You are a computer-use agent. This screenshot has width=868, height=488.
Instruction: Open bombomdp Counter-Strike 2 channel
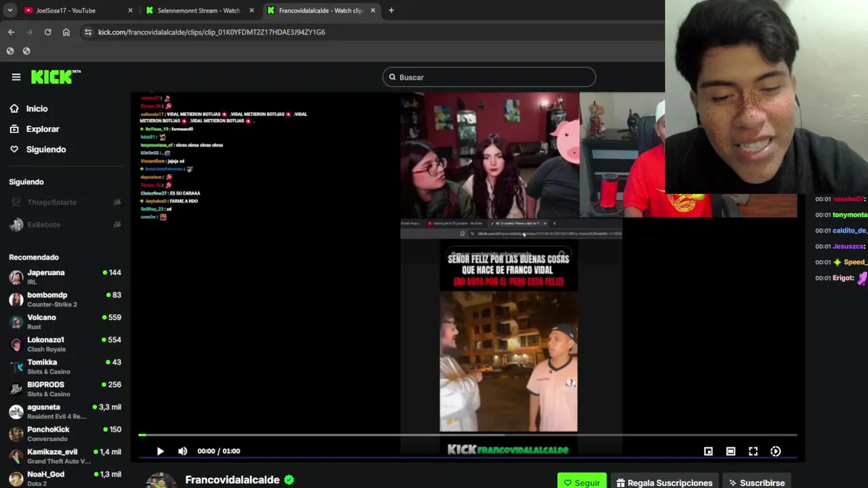65,299
